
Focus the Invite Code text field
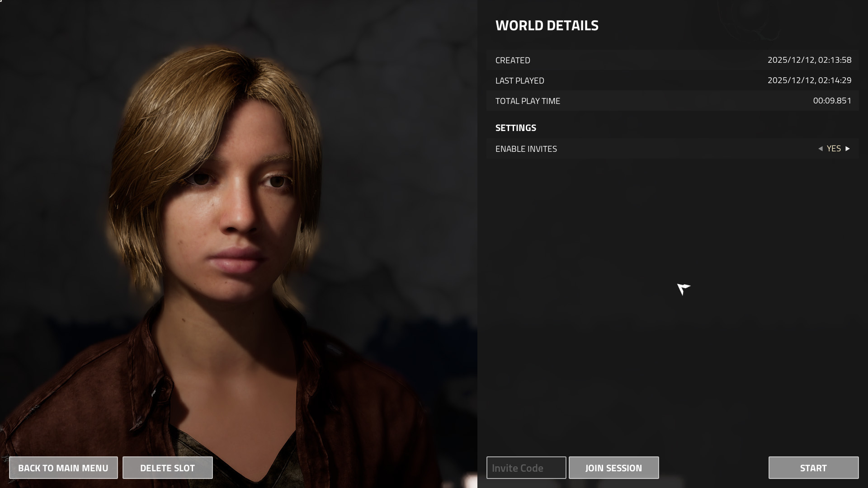coord(526,468)
